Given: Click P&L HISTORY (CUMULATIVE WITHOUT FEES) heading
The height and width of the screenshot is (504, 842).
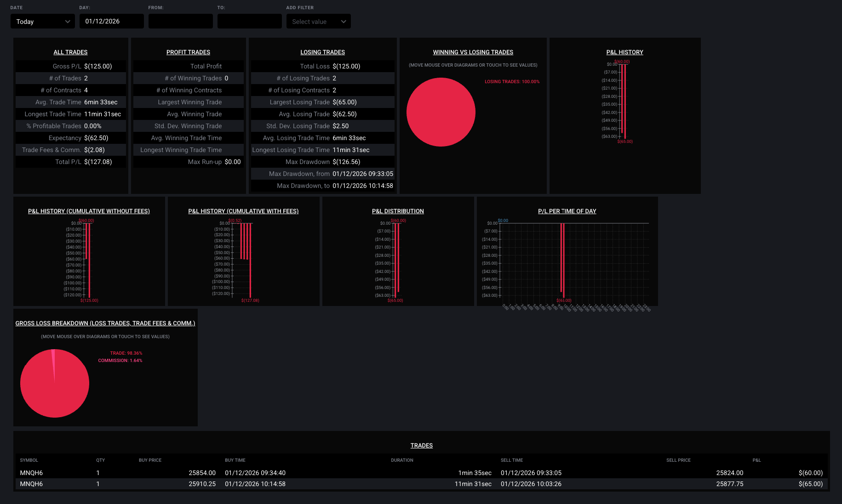Looking at the screenshot, I should [x=89, y=211].
